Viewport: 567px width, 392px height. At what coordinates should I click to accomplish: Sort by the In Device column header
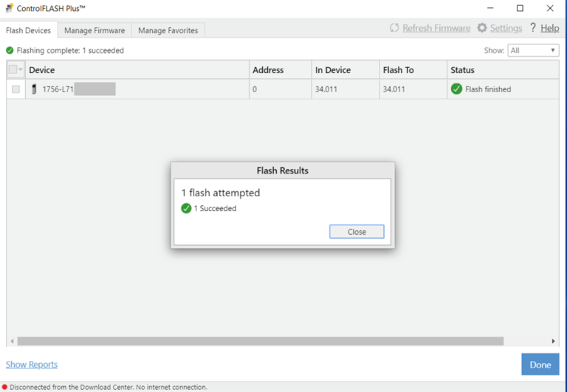[346, 70]
